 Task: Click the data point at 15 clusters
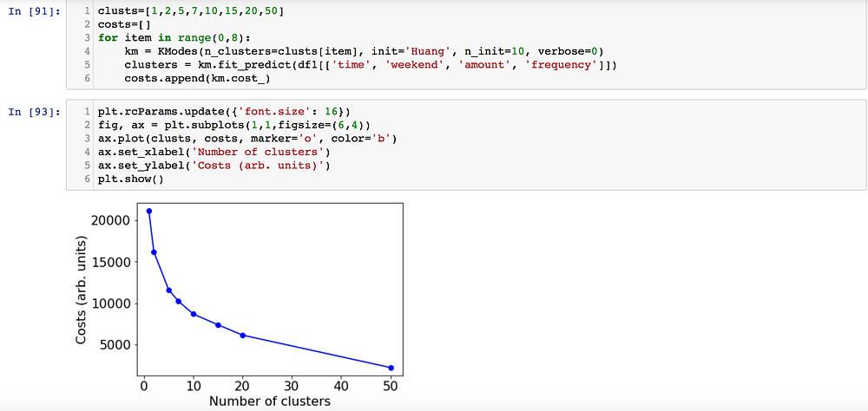pyautogui.click(x=218, y=325)
